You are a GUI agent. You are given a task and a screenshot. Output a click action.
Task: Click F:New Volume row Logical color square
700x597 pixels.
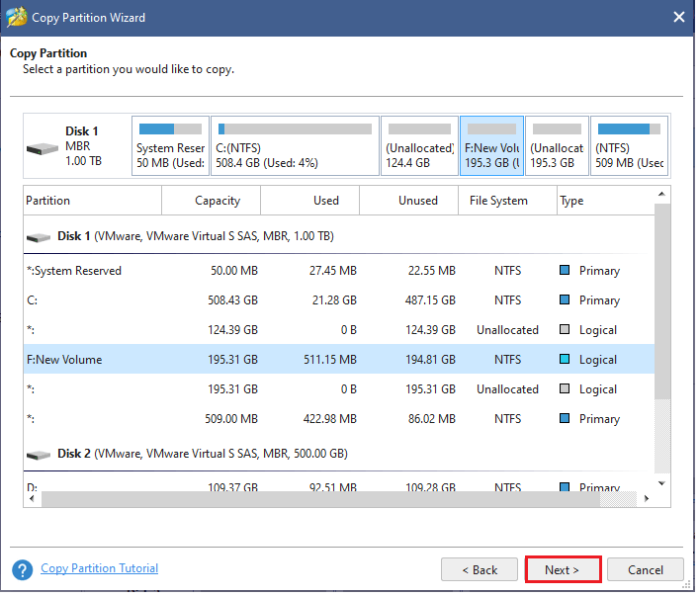click(x=565, y=359)
